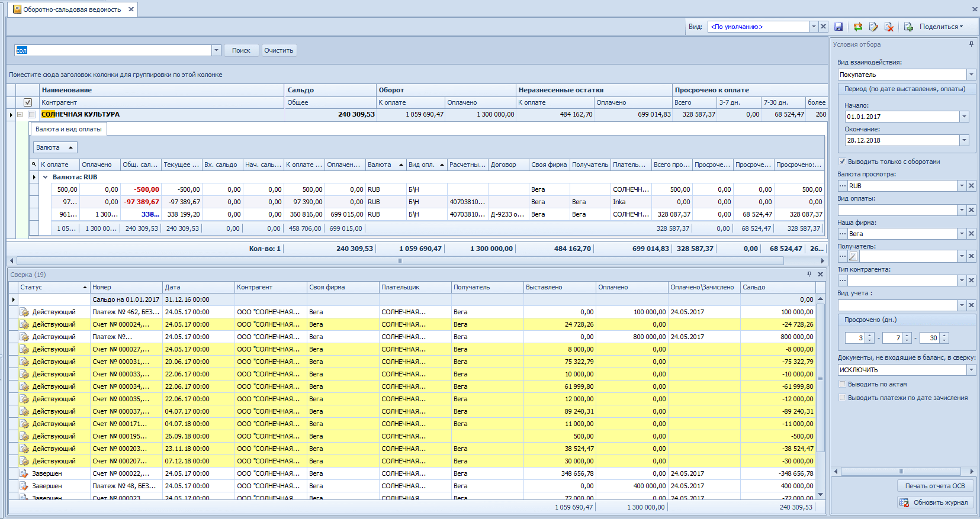Click the green-orange refresh arrows toolbar icon
980x519 pixels.
[857, 27]
